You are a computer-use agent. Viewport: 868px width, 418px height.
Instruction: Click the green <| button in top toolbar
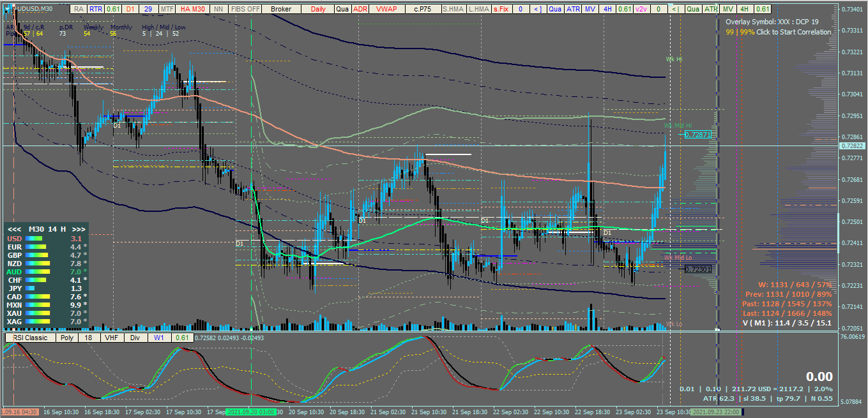click(676, 9)
